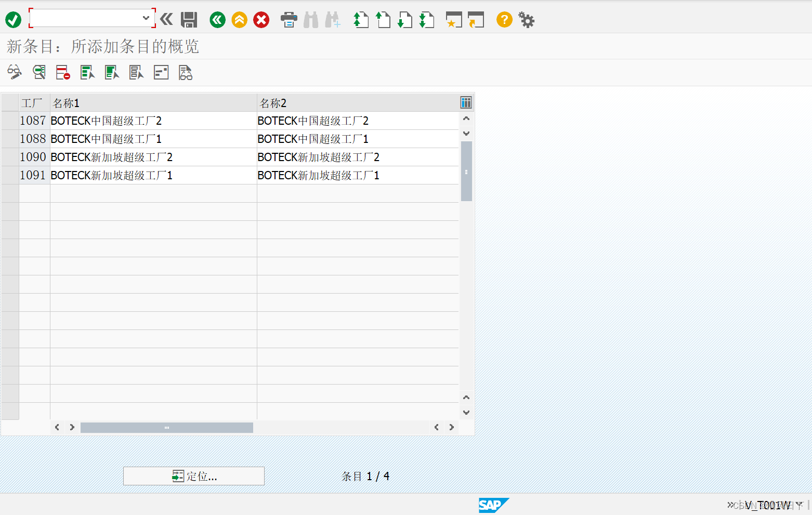Image resolution: width=812 pixels, height=515 pixels.
Task: Open SAP help with question mark icon
Action: [504, 20]
